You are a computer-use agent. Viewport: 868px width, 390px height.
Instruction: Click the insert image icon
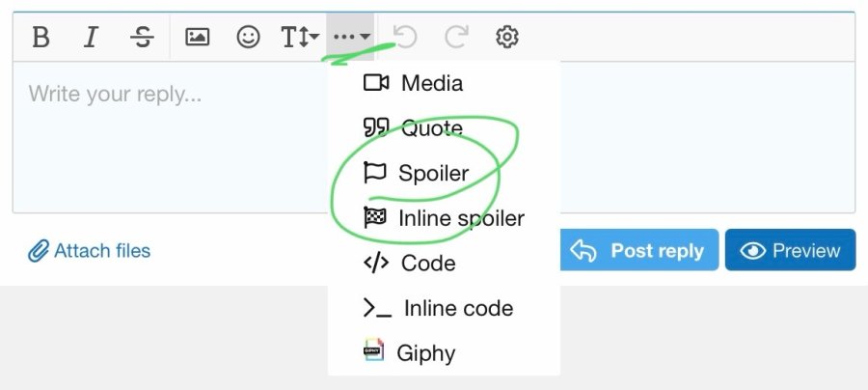click(x=197, y=37)
